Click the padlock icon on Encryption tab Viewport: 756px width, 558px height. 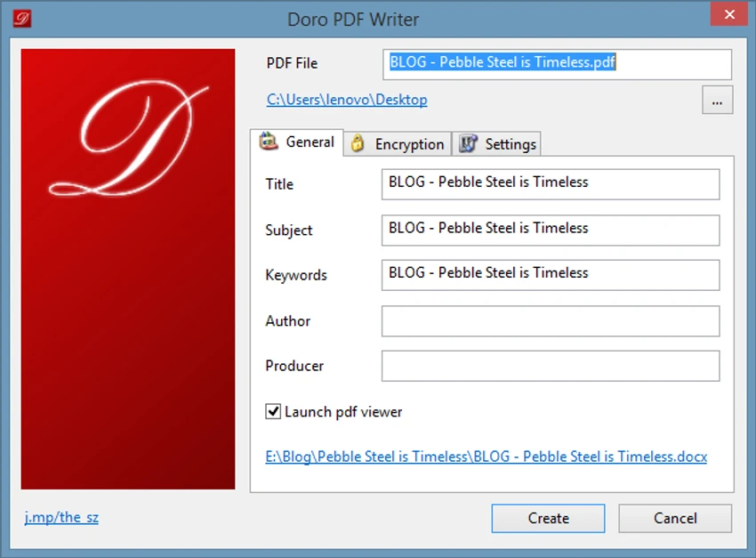tap(358, 143)
